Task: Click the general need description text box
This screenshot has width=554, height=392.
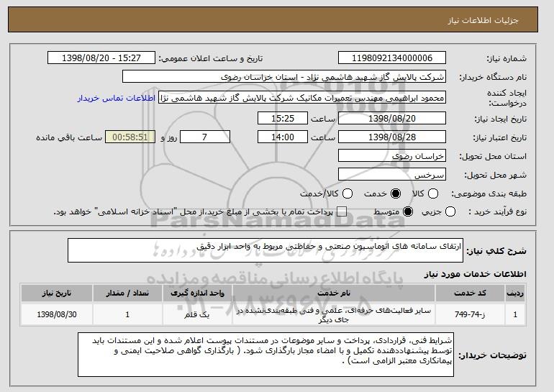Action: [x=265, y=250]
